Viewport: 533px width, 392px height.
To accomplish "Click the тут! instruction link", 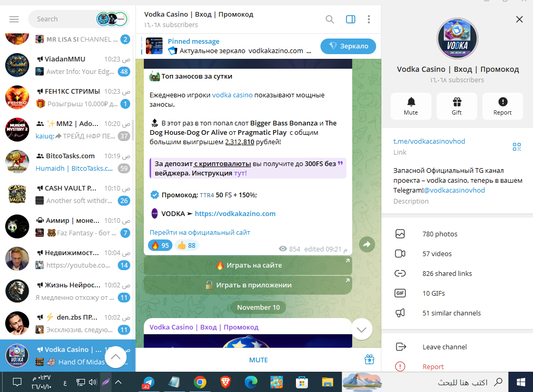I will (240, 173).
